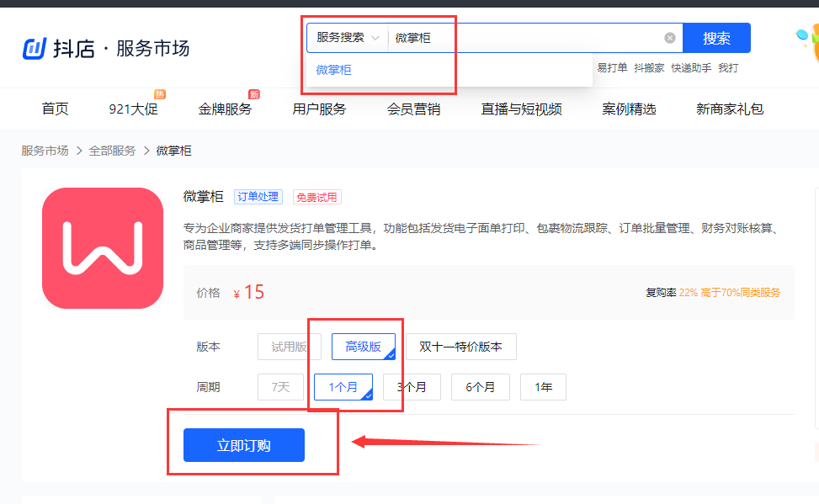Click the 我打 hot search link
Image resolution: width=819 pixels, height=504 pixels.
tap(728, 68)
